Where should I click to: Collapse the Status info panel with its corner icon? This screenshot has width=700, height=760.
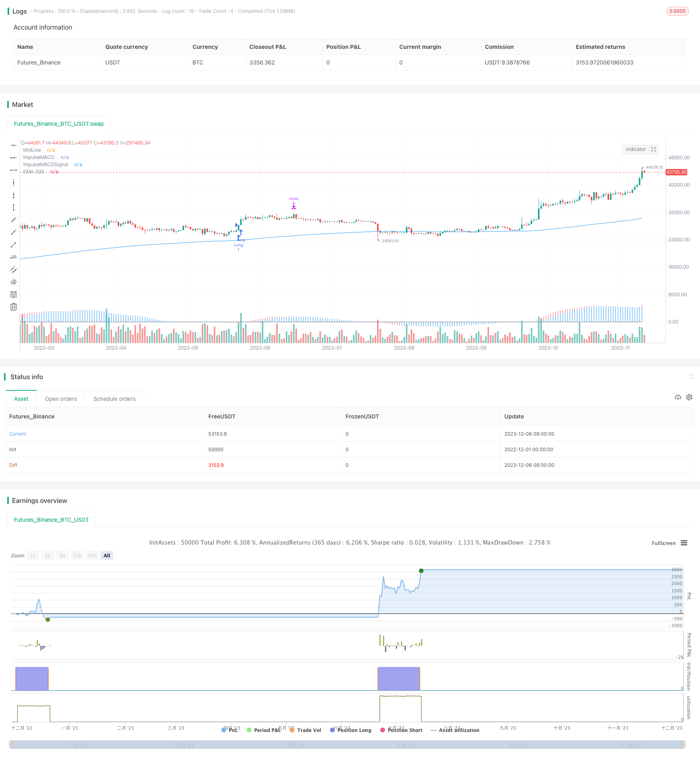(691, 376)
